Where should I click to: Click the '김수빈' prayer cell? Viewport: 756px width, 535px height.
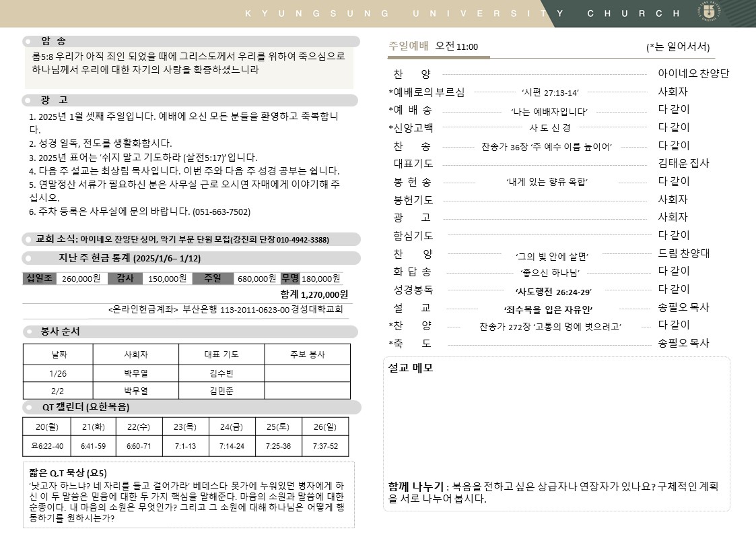[x=221, y=374]
